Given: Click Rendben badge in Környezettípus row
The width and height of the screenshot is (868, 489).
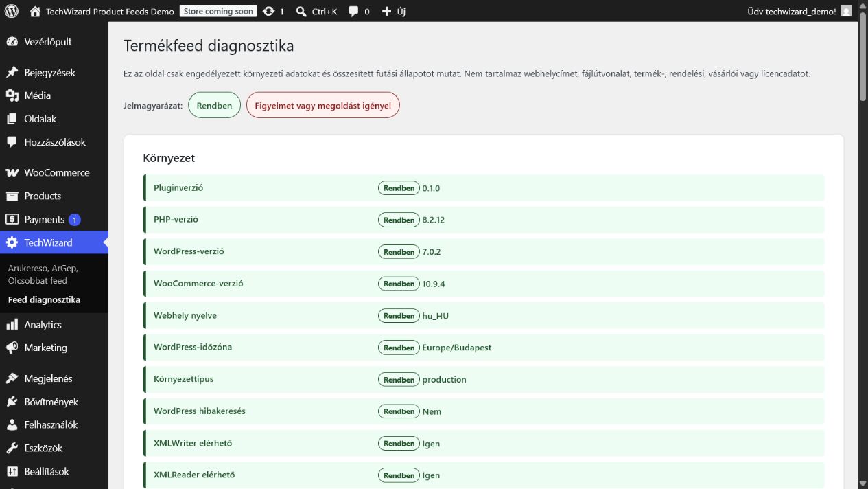Looking at the screenshot, I should (399, 380).
